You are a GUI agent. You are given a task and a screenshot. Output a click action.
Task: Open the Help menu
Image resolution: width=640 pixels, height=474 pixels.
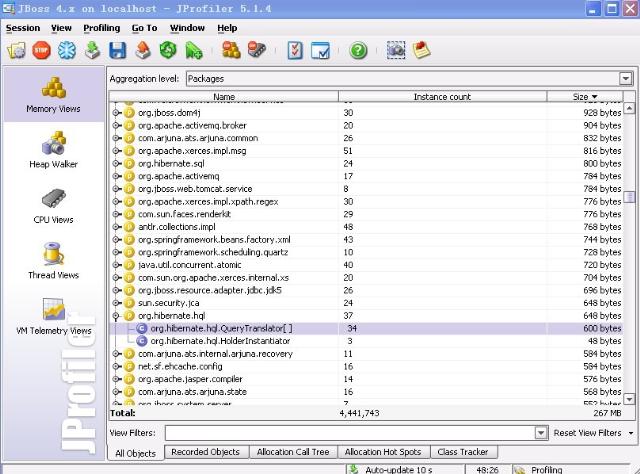pyautogui.click(x=227, y=28)
